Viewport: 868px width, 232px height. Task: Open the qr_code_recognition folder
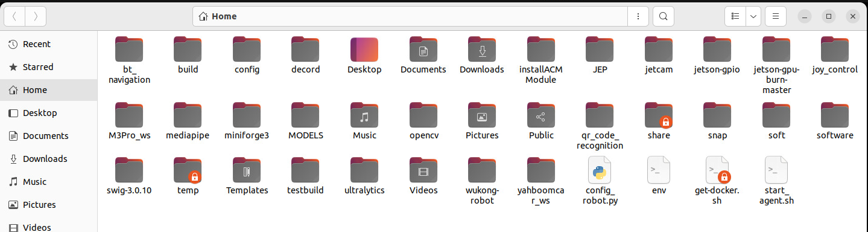click(600, 115)
